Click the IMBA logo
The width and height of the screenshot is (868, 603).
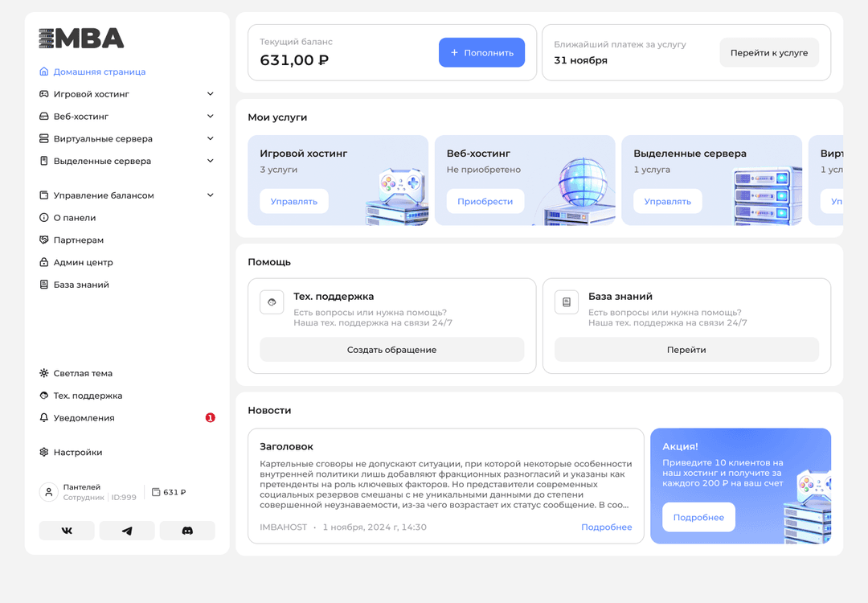coord(81,39)
